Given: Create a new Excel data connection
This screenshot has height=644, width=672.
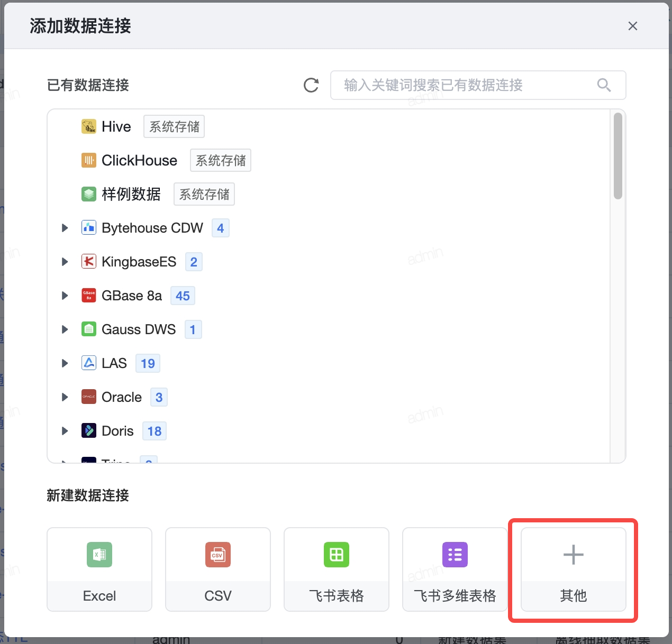Looking at the screenshot, I should 99,569.
